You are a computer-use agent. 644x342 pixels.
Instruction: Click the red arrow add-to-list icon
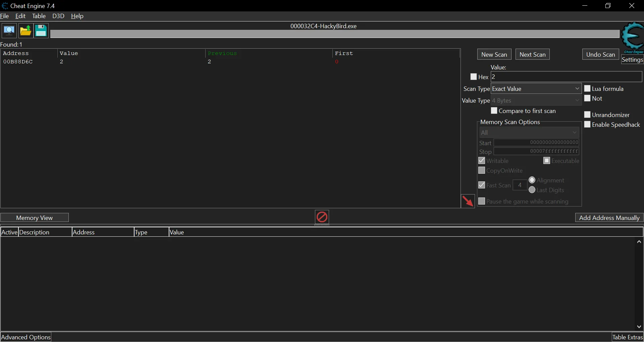468,201
